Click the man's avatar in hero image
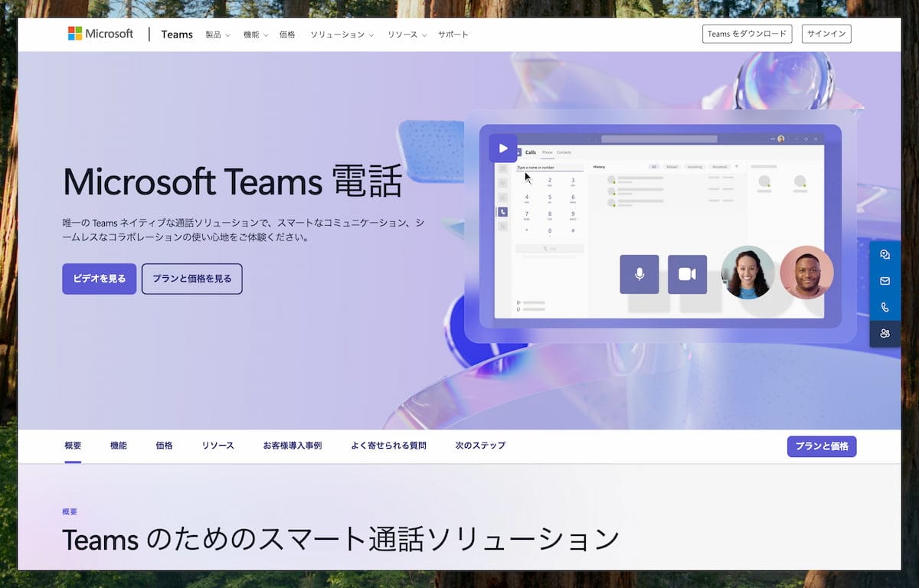 coord(806,272)
